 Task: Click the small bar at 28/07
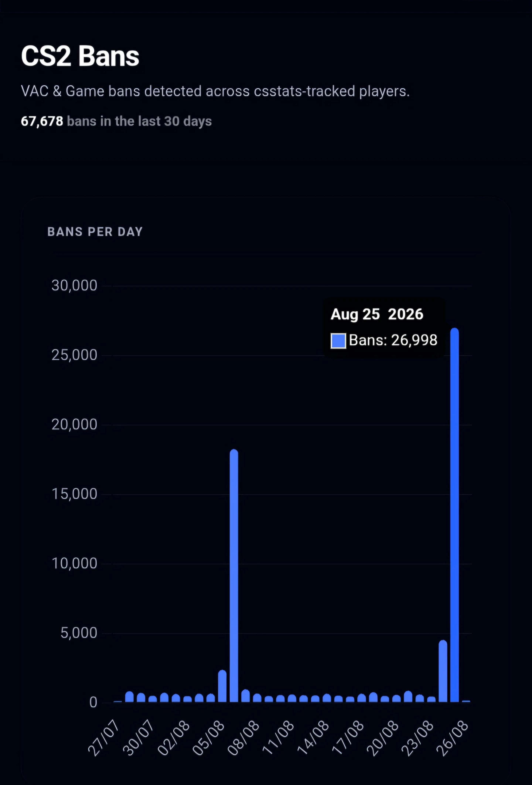(129, 697)
